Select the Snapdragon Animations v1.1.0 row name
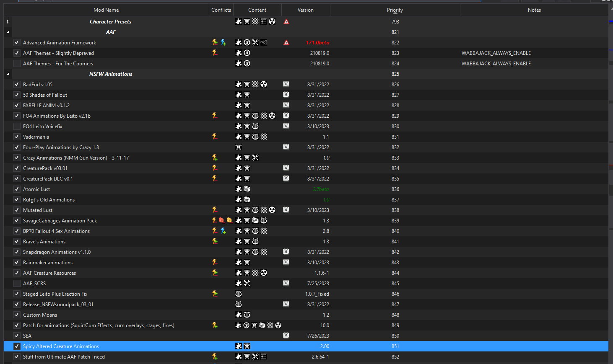The width and height of the screenshot is (613, 364). (x=57, y=252)
